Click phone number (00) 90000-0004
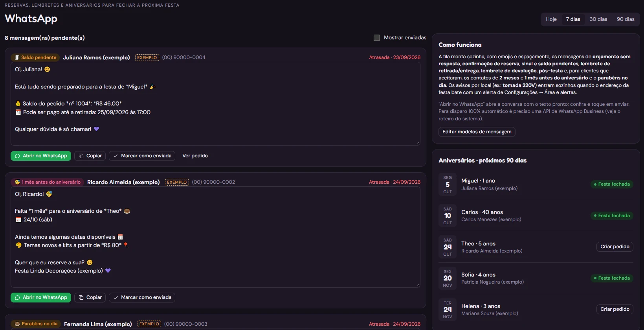This screenshot has height=330, width=644. tap(184, 57)
